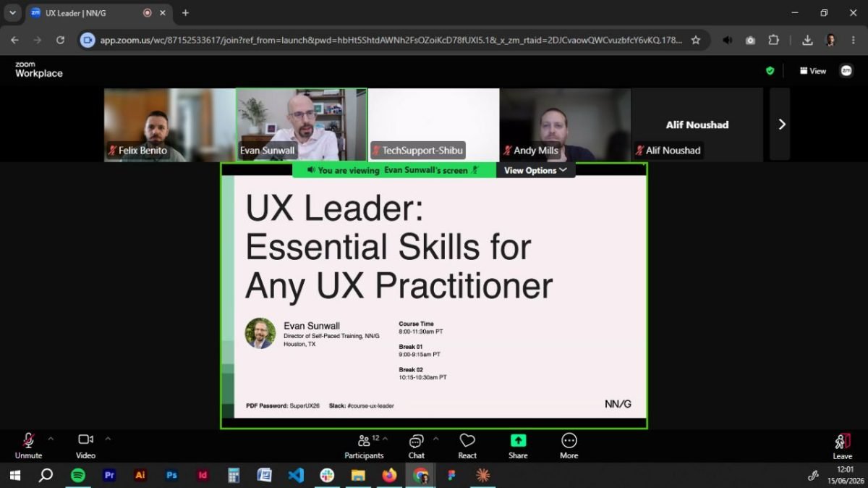Select TechSupport-Shibu participant tile
The image size is (868, 488).
[x=433, y=125]
